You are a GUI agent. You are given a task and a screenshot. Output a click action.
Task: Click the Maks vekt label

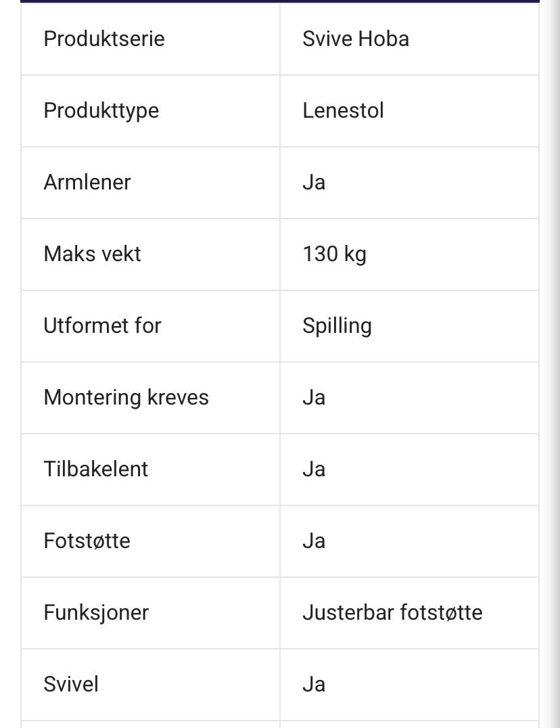pyautogui.click(x=93, y=254)
